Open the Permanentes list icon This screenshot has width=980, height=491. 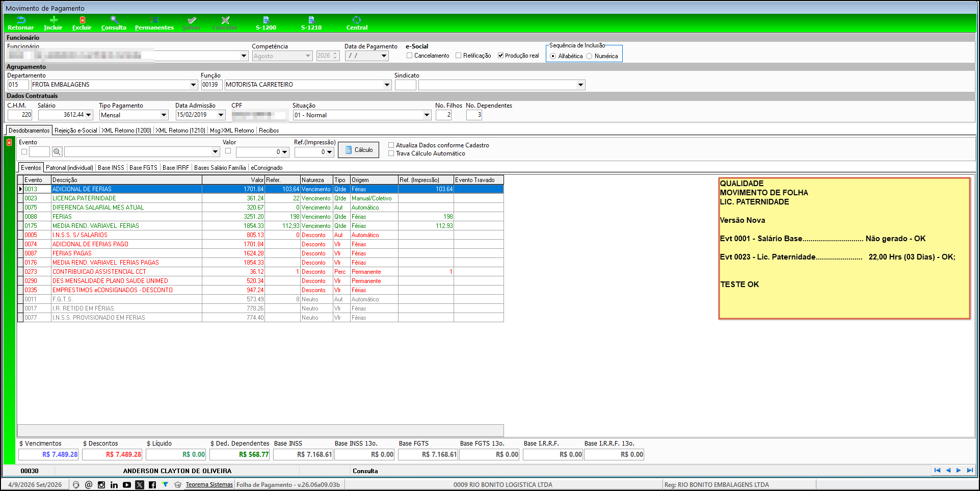point(154,20)
